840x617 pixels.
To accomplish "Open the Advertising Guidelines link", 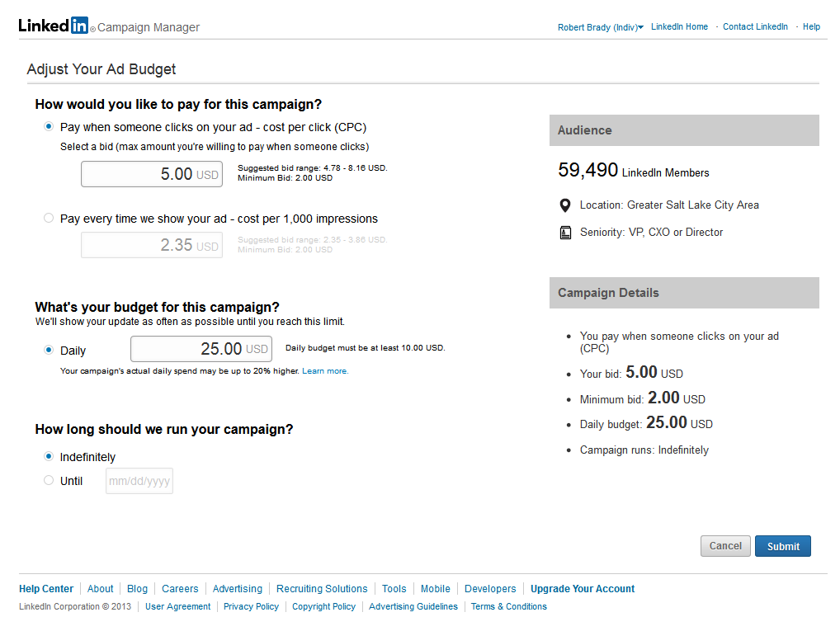I will tap(413, 606).
